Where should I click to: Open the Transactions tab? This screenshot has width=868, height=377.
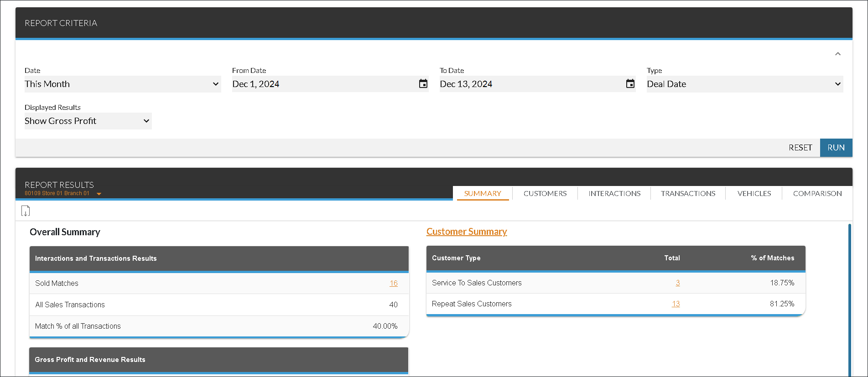[x=688, y=193]
